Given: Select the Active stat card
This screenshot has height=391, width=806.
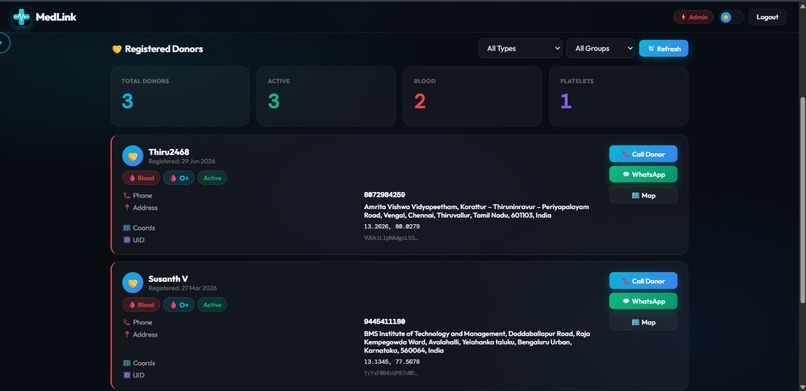Looking at the screenshot, I should [x=326, y=96].
